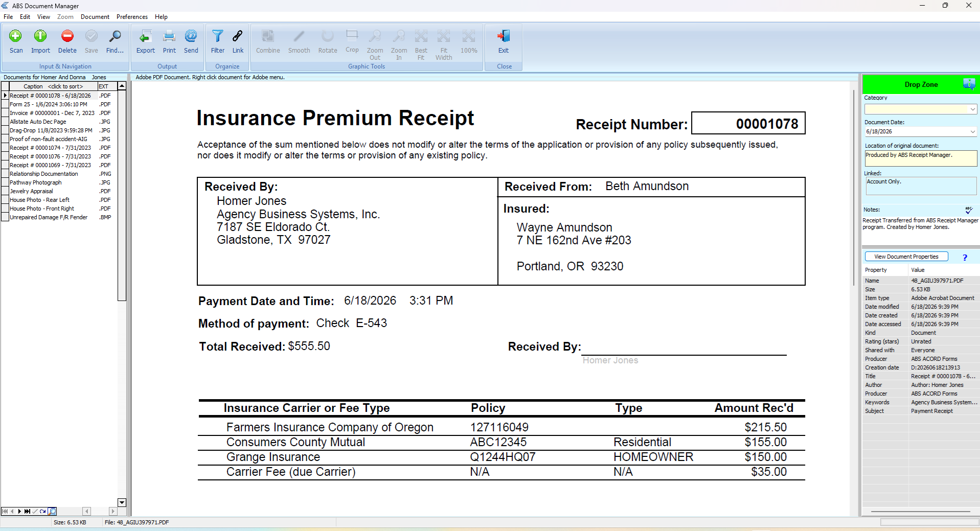Click the properties panel horizontal scrollbar
The height and width of the screenshot is (531, 980).
pyautogui.click(x=920, y=512)
